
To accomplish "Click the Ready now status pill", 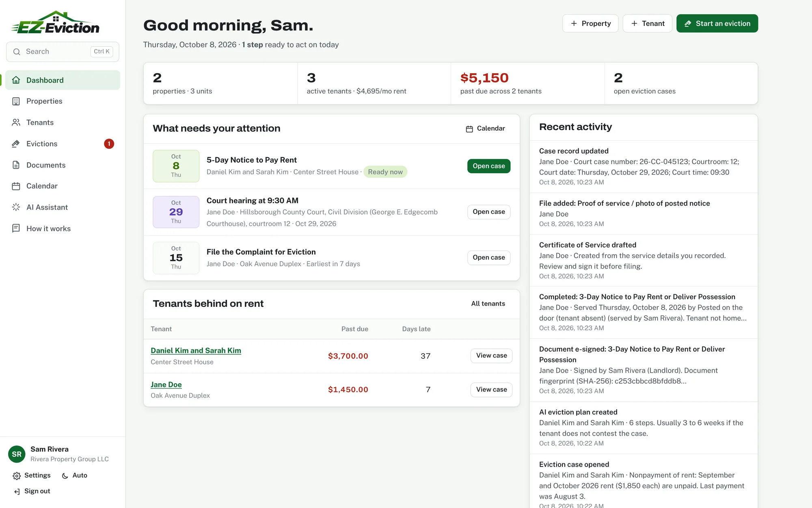I will (385, 172).
